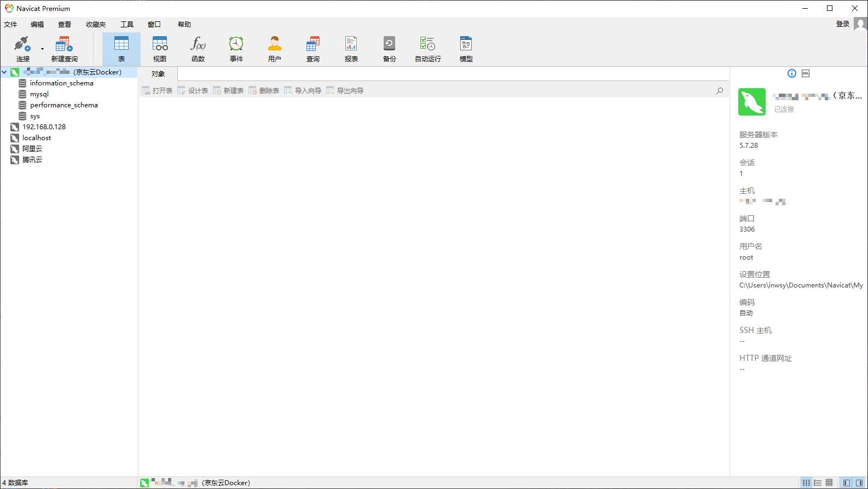Toggle the left navigation pane button

pos(847,482)
